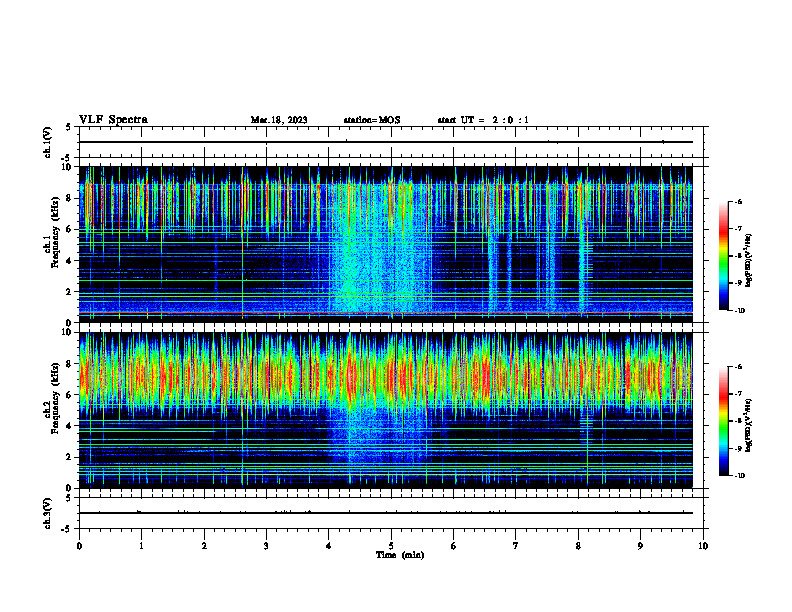This screenshot has width=792, height=612.
Task: Select the date text "Mar.18, 2023"
Action: (279, 120)
